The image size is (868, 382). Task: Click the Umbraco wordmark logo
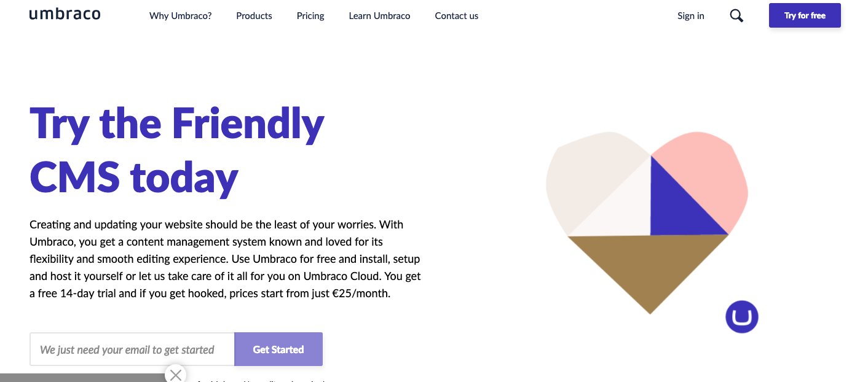(x=65, y=14)
